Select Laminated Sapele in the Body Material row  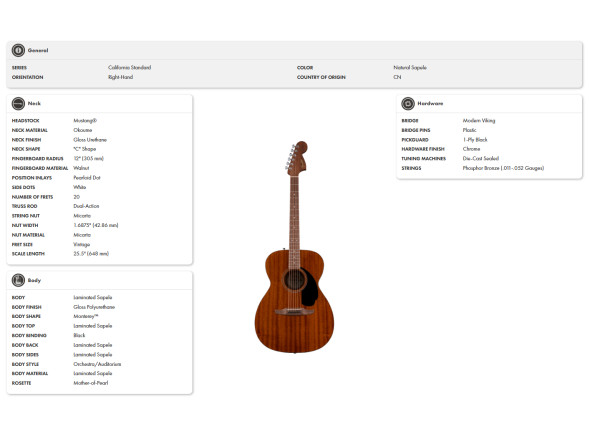93,373
